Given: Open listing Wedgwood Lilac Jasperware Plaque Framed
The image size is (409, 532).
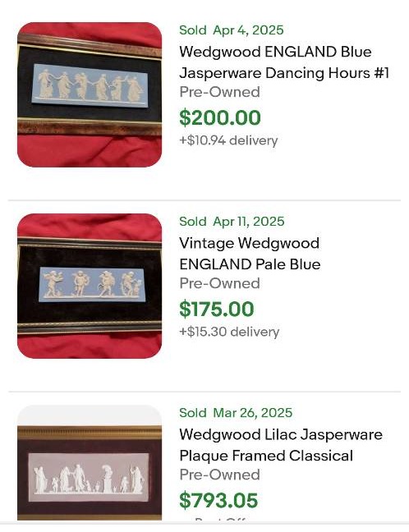Looking at the screenshot, I should tap(281, 445).
